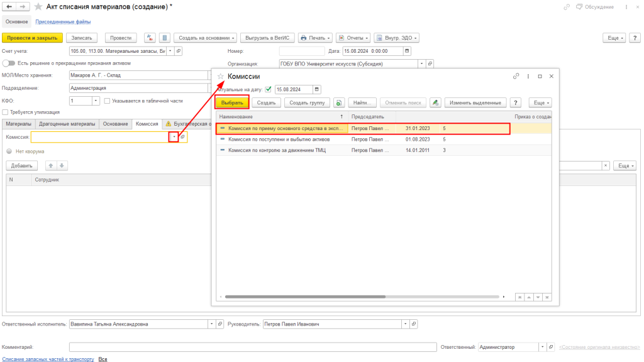The image size is (644, 362).
Task: Expand the Комиссия field dropdown arrow
Action: 174,136
